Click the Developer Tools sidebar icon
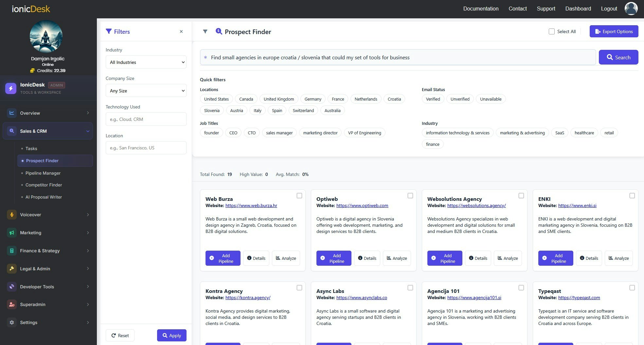This screenshot has width=644, height=345. click(12, 287)
